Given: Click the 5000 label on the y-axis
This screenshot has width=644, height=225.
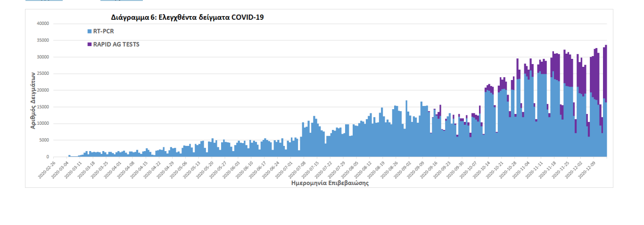Looking at the screenshot, I should (x=44, y=140).
